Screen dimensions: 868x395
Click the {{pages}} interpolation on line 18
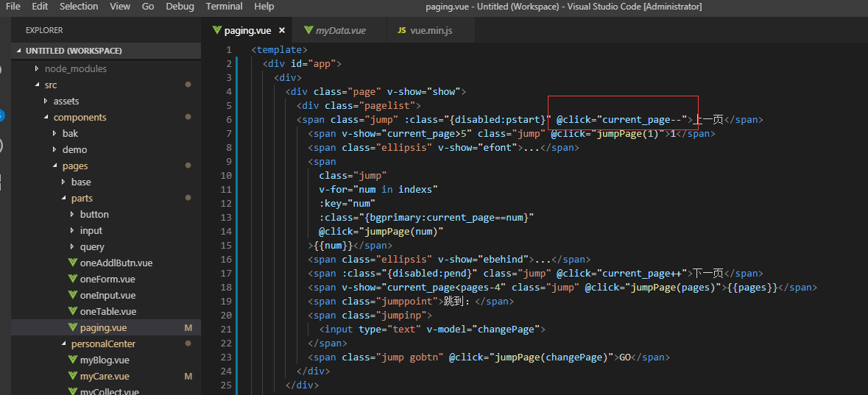[752, 287]
